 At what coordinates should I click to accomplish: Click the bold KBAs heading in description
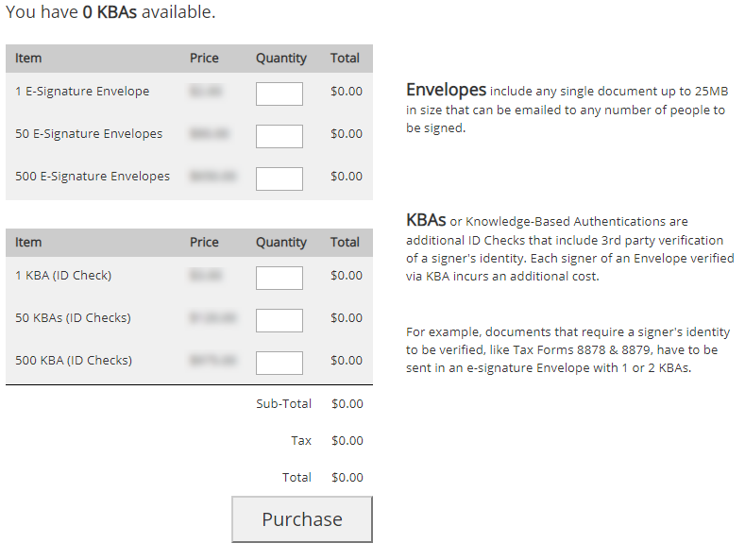click(x=425, y=220)
